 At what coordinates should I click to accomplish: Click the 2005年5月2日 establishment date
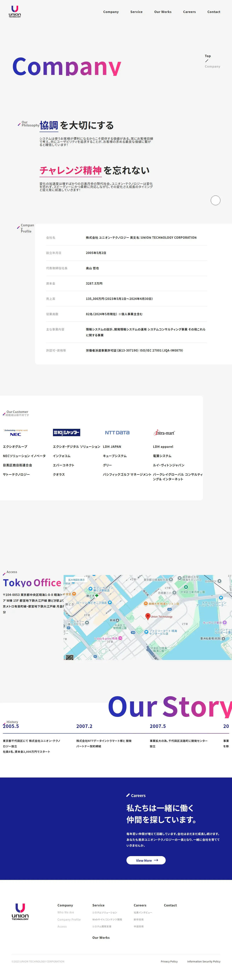tap(96, 253)
